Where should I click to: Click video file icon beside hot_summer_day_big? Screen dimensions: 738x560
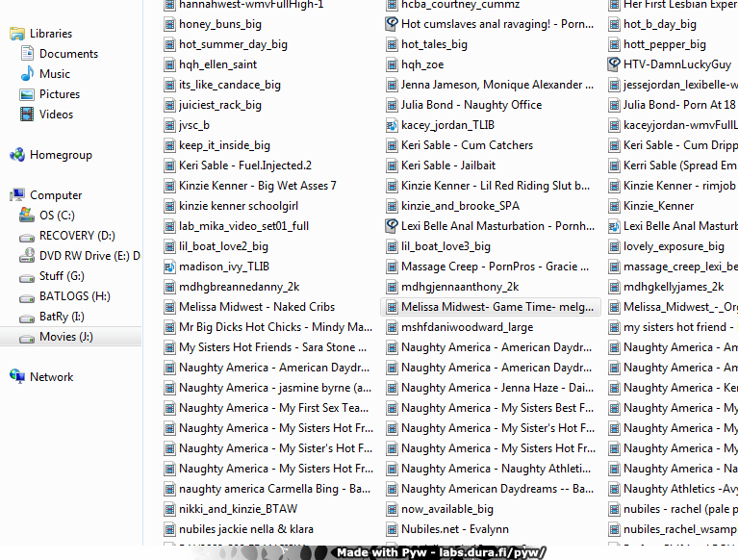point(169,44)
